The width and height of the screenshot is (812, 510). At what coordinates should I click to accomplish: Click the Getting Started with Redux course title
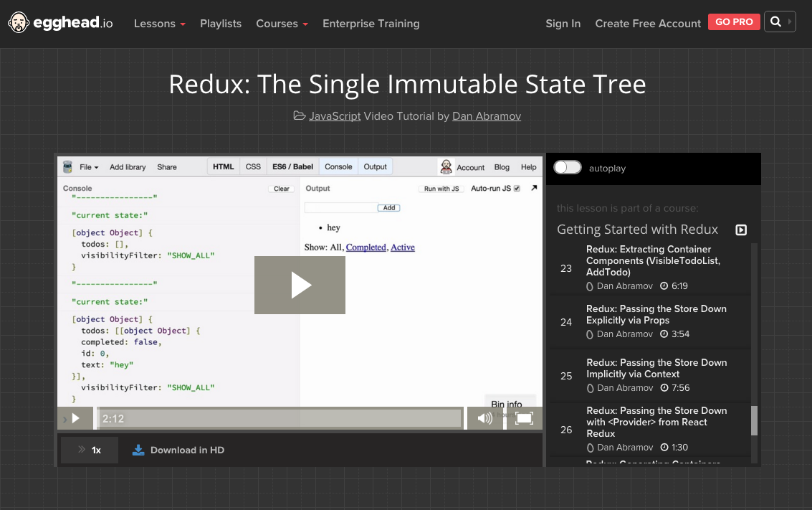pyautogui.click(x=637, y=230)
